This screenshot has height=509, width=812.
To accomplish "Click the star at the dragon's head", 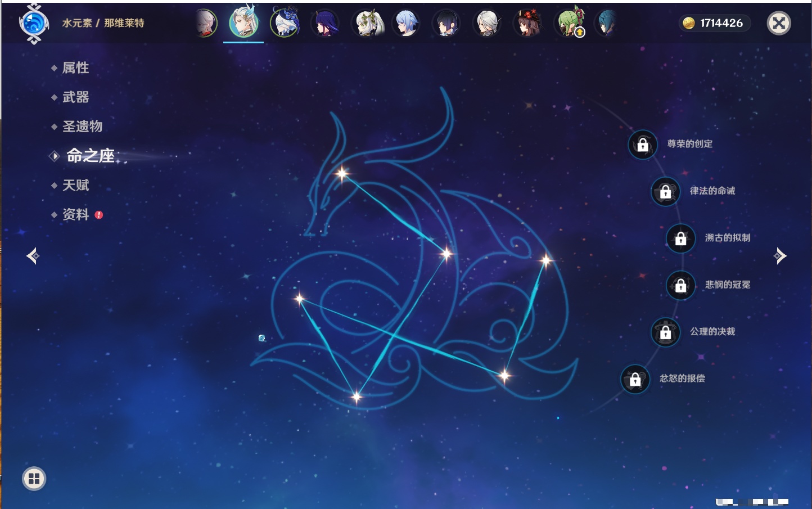I will coord(342,173).
